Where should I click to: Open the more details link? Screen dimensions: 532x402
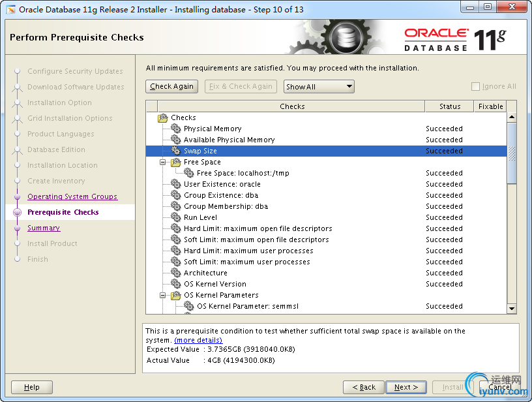tap(198, 340)
